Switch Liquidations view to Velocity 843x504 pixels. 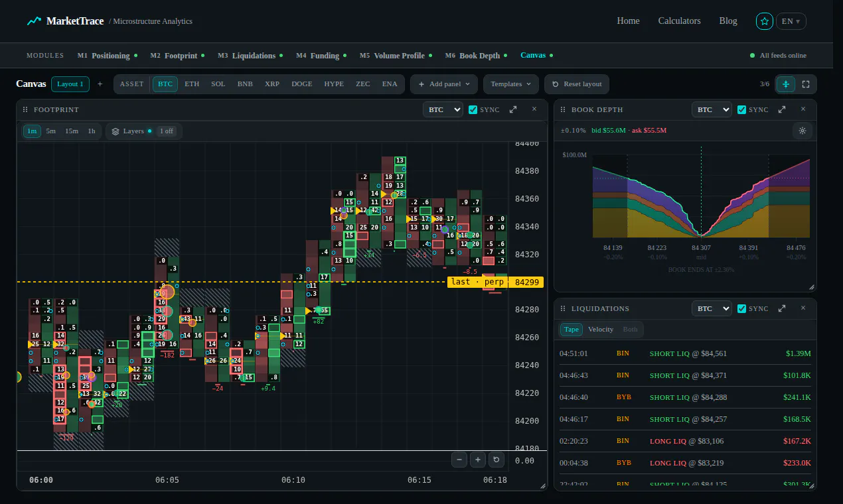point(601,330)
